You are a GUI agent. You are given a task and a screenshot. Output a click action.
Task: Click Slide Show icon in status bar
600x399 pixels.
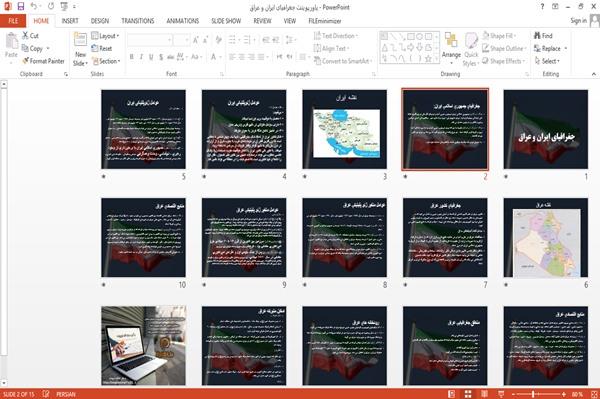[501, 394]
